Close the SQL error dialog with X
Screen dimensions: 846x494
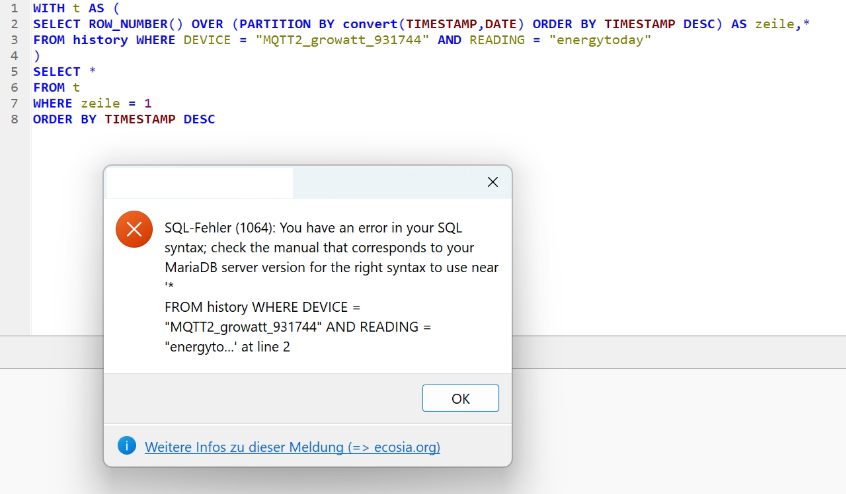coord(493,182)
